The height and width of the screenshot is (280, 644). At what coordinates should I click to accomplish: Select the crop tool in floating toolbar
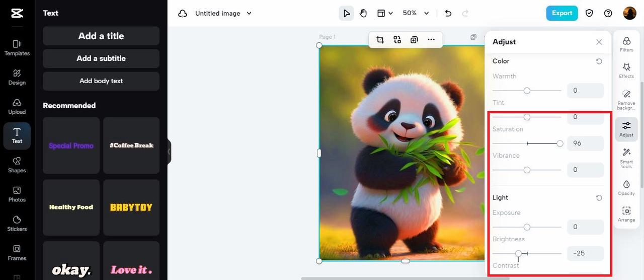click(x=380, y=40)
